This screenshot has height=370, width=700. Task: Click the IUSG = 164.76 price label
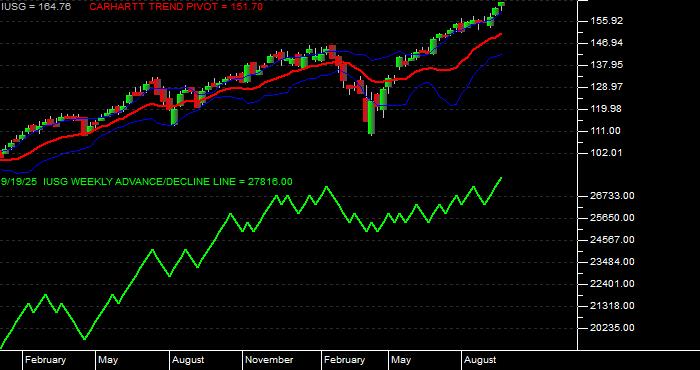tap(36, 7)
